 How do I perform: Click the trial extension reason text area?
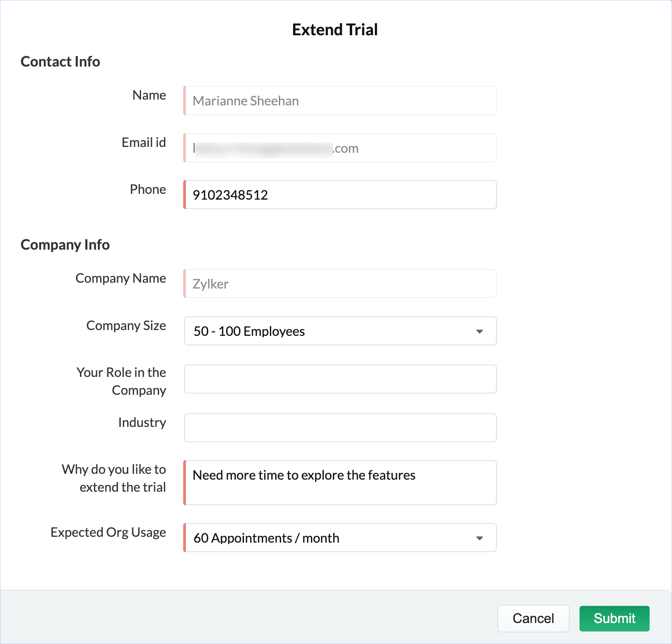pyautogui.click(x=340, y=483)
